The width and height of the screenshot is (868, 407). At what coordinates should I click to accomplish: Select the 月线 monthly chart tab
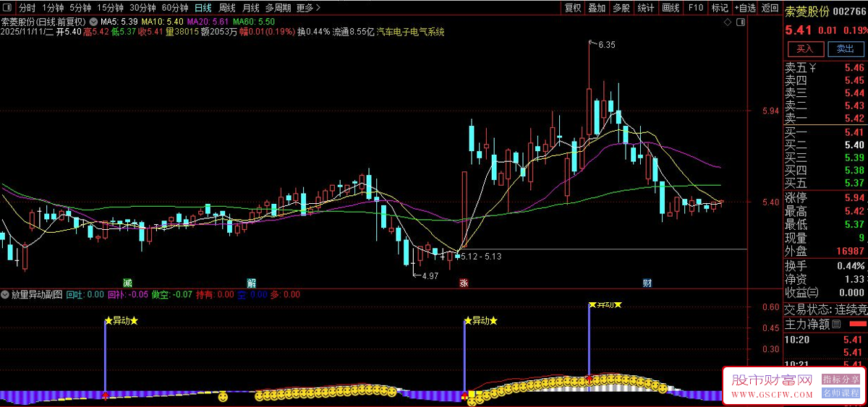250,8
